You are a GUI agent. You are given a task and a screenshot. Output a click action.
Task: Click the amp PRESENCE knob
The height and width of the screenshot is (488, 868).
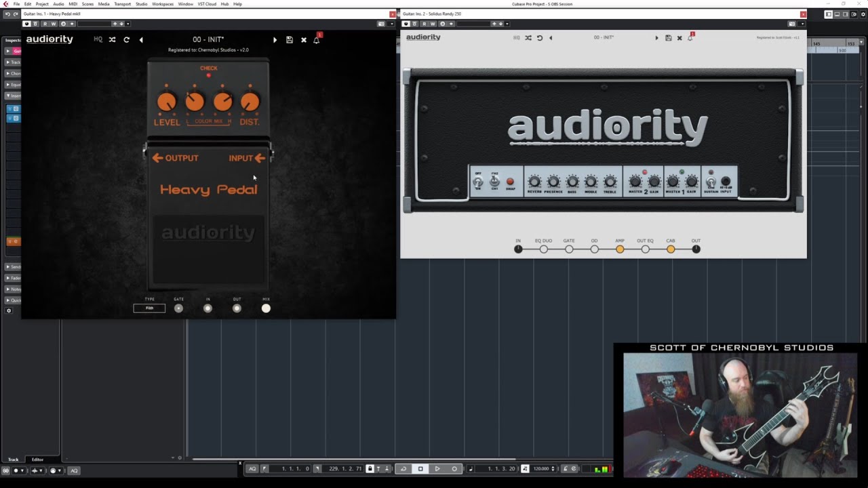tap(553, 182)
